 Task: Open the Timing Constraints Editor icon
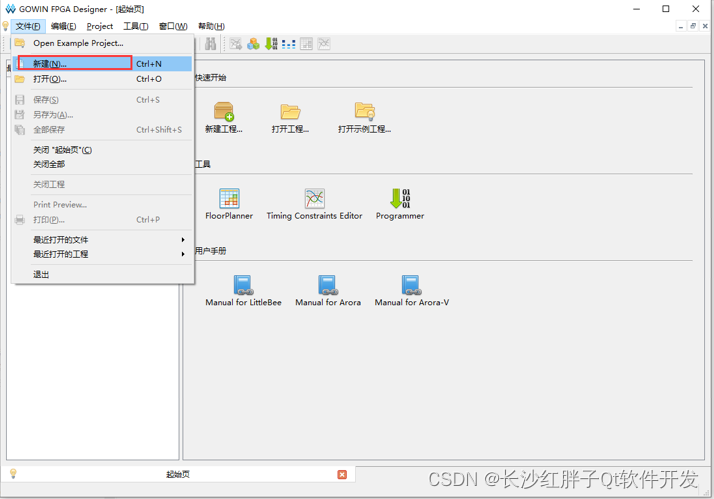coord(315,199)
